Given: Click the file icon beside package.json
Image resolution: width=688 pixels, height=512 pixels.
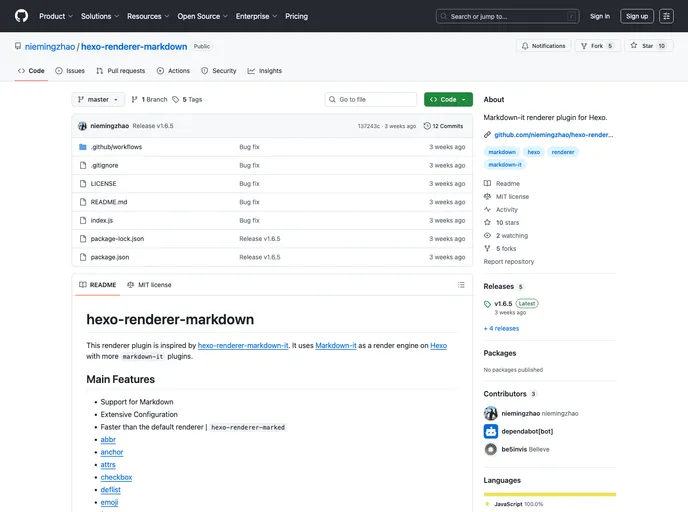Looking at the screenshot, I should point(82,257).
